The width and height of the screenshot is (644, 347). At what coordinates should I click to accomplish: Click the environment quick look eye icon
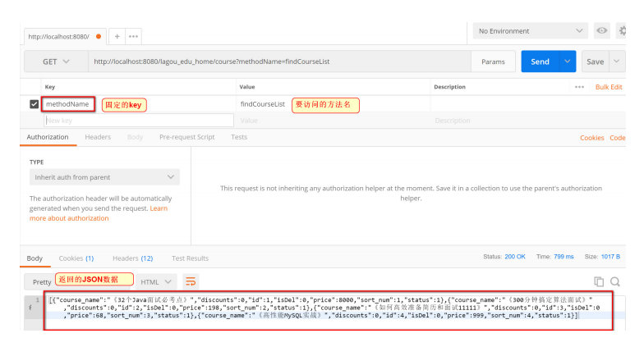pos(601,31)
